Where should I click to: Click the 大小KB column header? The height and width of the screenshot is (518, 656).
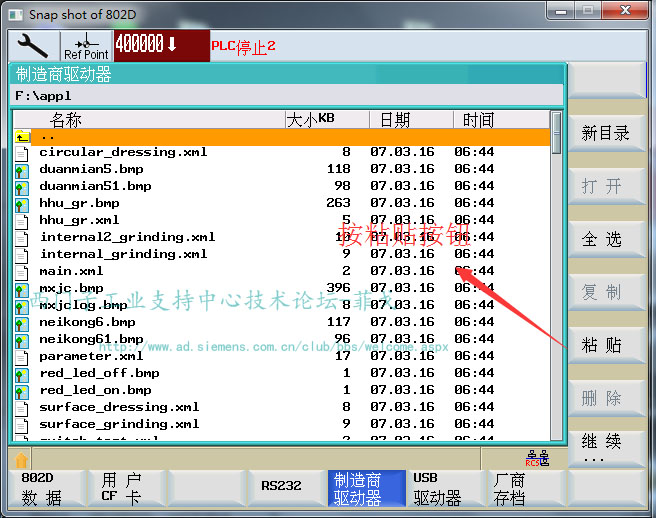(x=327, y=120)
